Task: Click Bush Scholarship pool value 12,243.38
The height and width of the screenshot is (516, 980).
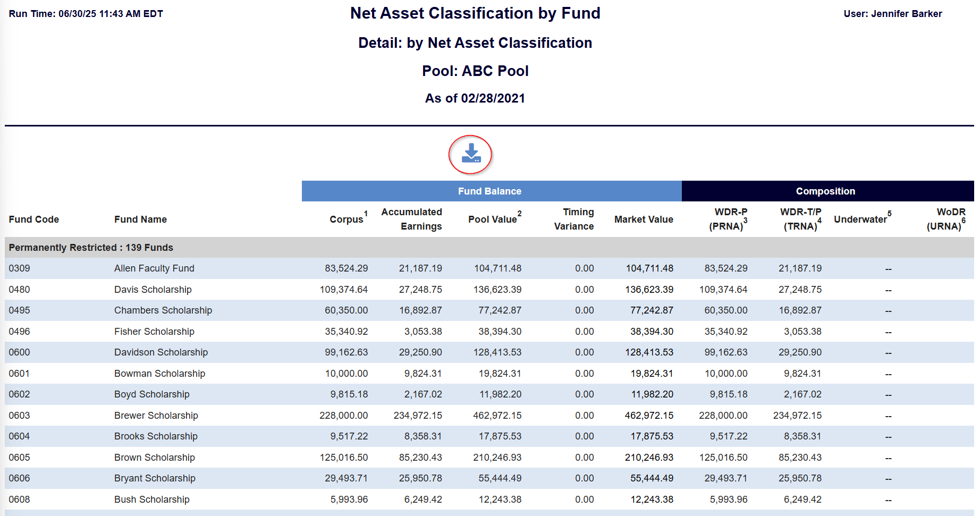Action: 500,500
